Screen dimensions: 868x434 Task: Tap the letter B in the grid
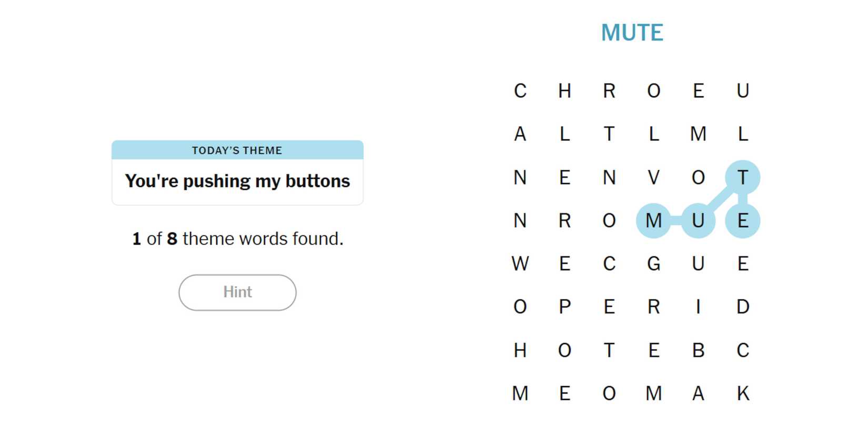click(x=698, y=350)
